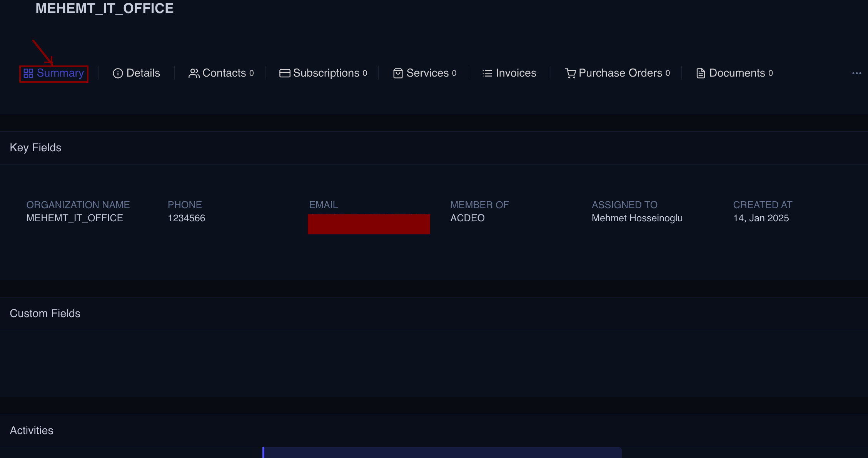Click the Contacts people icon

[x=194, y=73]
